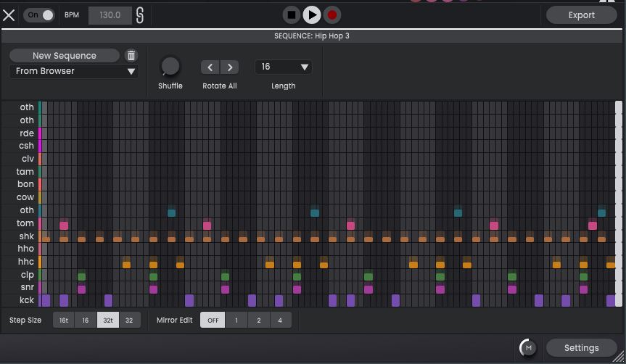
Task: Set Mirror Edit to 2
Action: pyautogui.click(x=259, y=320)
